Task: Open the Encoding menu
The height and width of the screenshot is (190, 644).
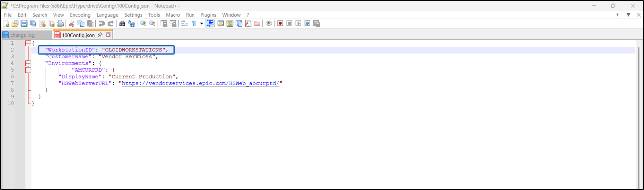Action: click(x=80, y=15)
